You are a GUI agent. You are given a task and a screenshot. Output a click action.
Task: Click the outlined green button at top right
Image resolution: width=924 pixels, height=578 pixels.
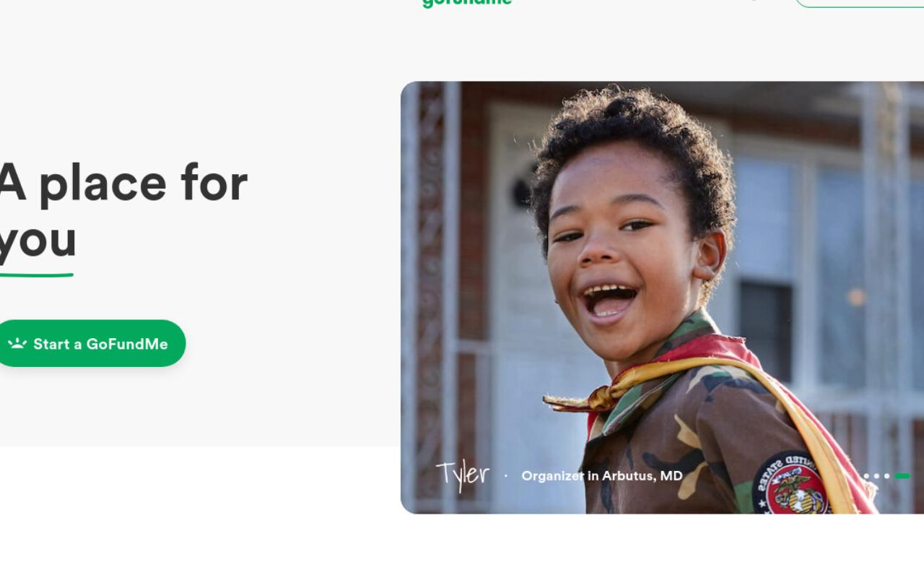click(x=859, y=3)
